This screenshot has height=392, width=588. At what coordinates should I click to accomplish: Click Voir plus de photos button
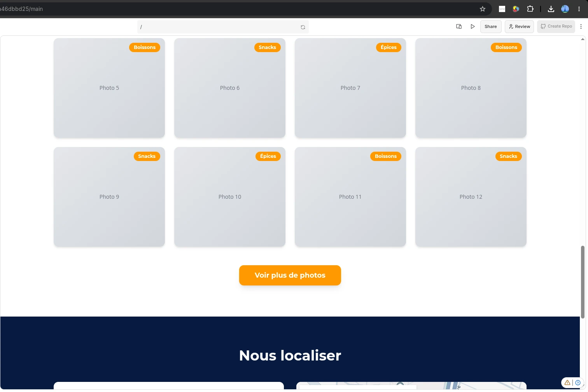pos(290,275)
